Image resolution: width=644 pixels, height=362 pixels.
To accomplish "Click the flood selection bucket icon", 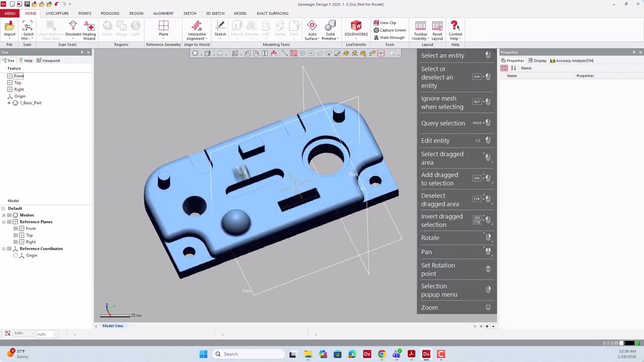I will click(346, 53).
